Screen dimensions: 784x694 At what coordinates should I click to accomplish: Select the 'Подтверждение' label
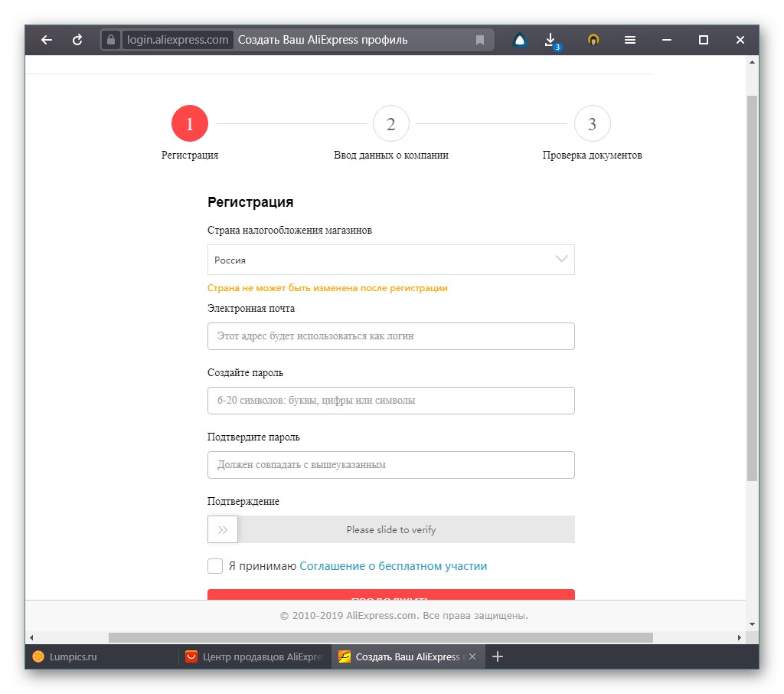243,502
